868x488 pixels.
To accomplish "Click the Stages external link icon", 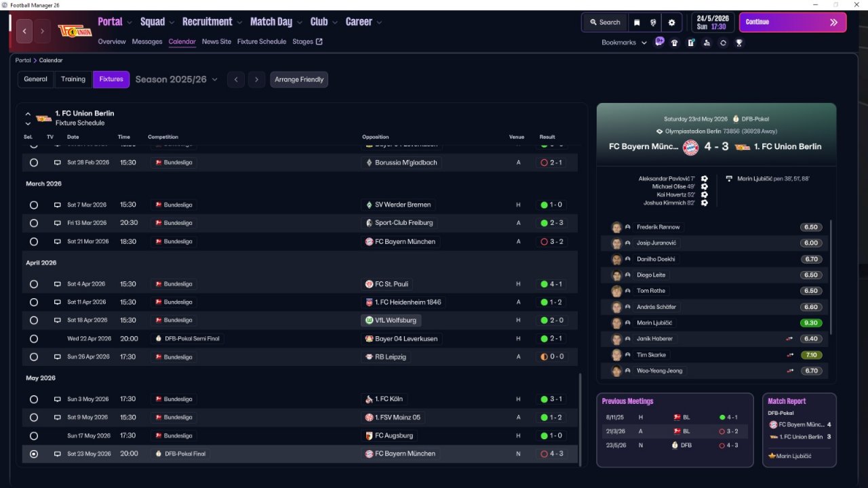I will [319, 42].
